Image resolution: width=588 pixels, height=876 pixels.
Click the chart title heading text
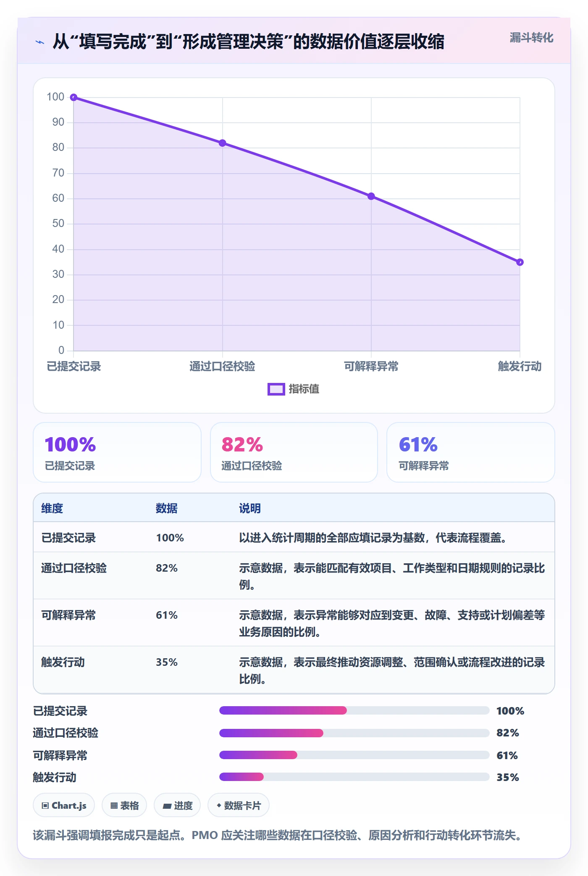click(x=248, y=42)
